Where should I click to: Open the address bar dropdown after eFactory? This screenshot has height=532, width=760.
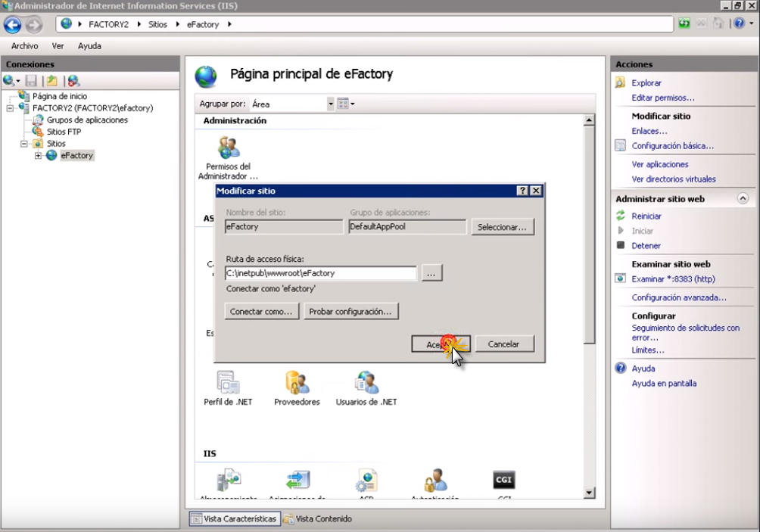click(229, 24)
